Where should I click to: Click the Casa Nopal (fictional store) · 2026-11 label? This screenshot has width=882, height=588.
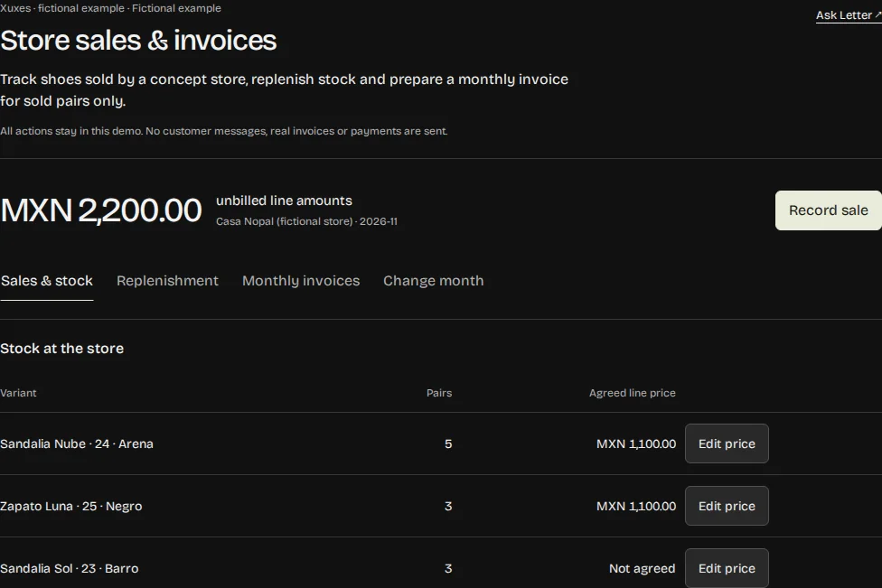tap(306, 221)
